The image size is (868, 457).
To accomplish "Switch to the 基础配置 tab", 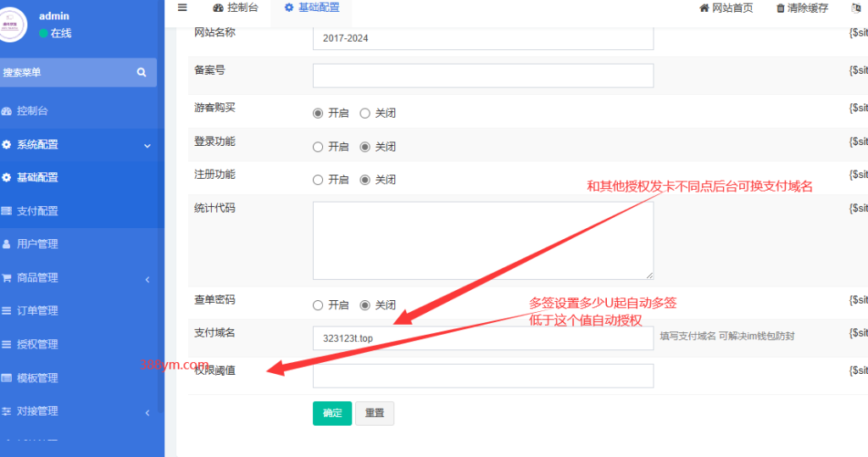I will pyautogui.click(x=312, y=8).
